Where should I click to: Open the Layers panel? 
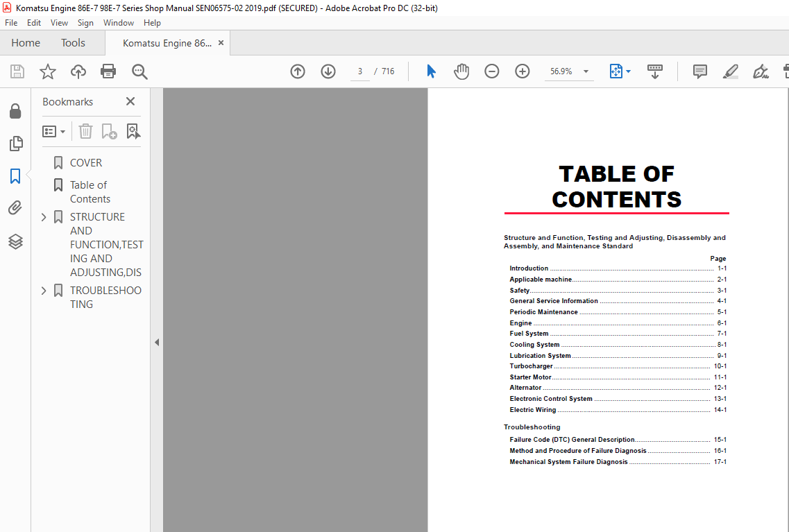(15, 242)
